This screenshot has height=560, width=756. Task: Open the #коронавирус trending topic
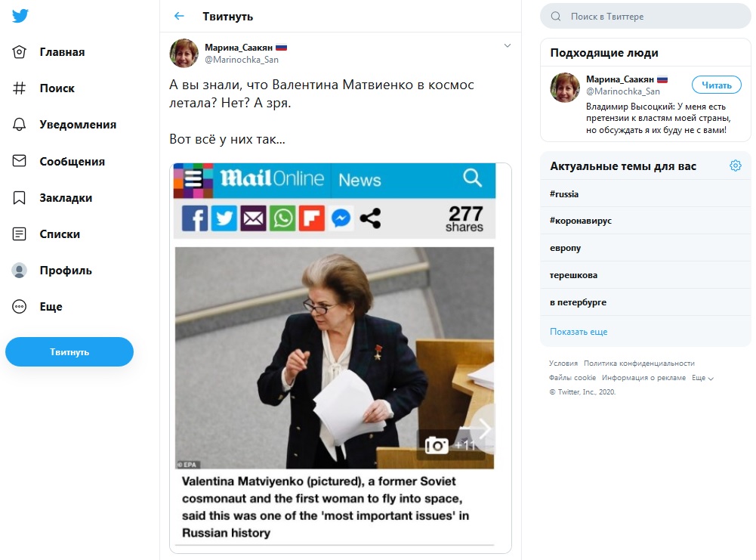[x=581, y=221]
